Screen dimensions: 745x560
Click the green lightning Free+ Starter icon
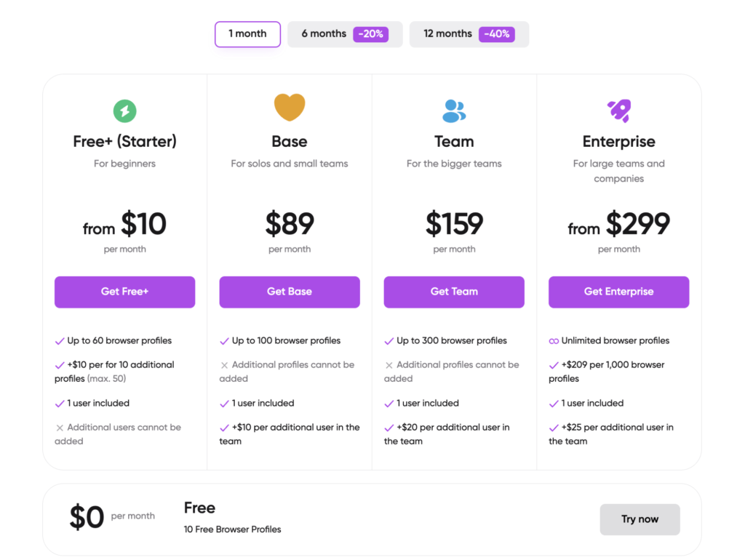(x=124, y=111)
